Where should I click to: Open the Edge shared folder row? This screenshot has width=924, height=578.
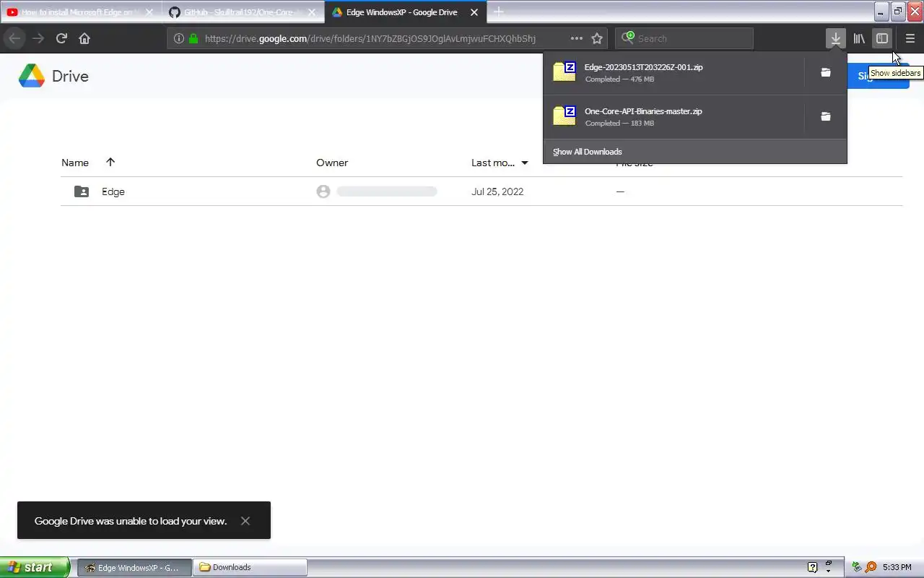tap(481, 191)
